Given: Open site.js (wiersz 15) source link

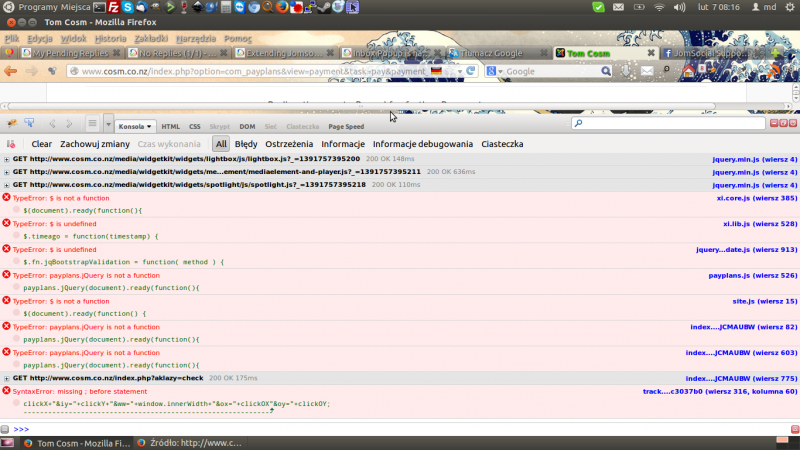Looking at the screenshot, I should tap(765, 301).
